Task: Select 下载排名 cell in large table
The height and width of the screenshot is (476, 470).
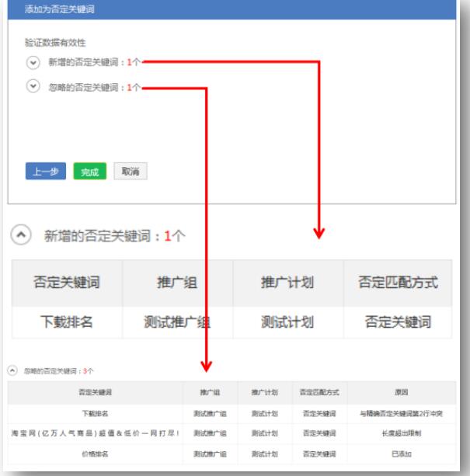Action: 66,322
